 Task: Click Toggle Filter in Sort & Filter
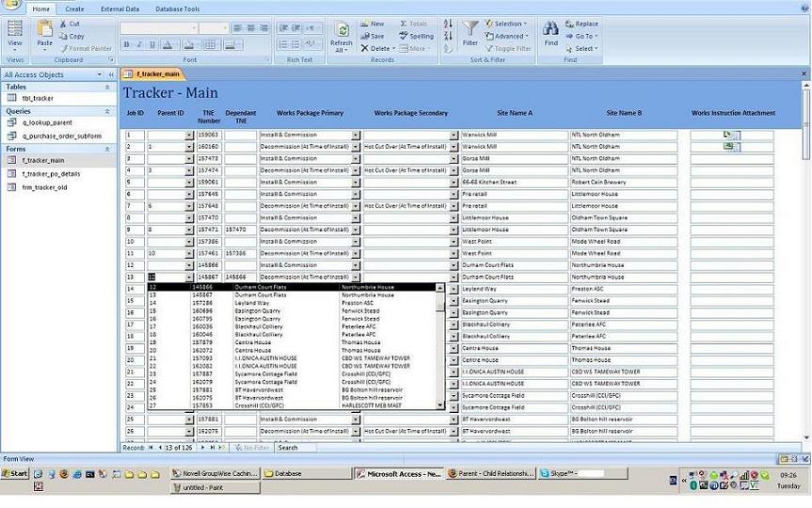508,48
